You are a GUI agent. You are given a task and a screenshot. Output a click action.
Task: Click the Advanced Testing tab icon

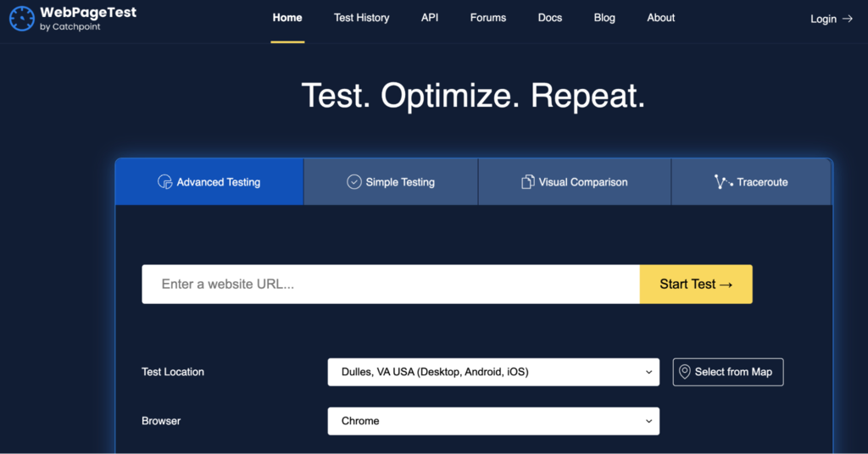164,182
